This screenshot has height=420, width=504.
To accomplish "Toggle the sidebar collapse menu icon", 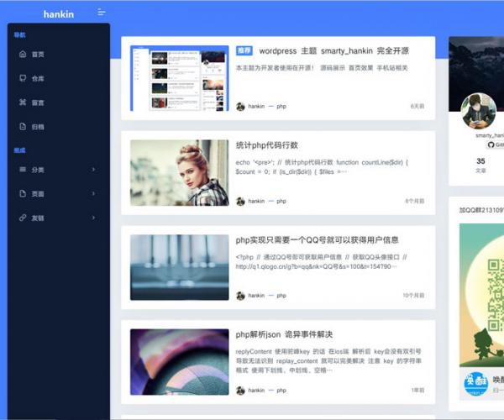I will click(102, 13).
